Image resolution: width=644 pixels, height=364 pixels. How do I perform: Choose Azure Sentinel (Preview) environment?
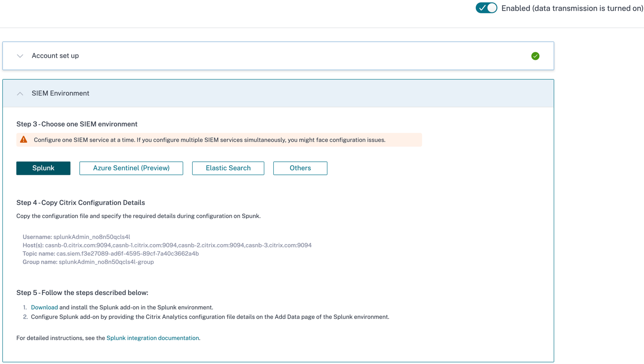131,168
